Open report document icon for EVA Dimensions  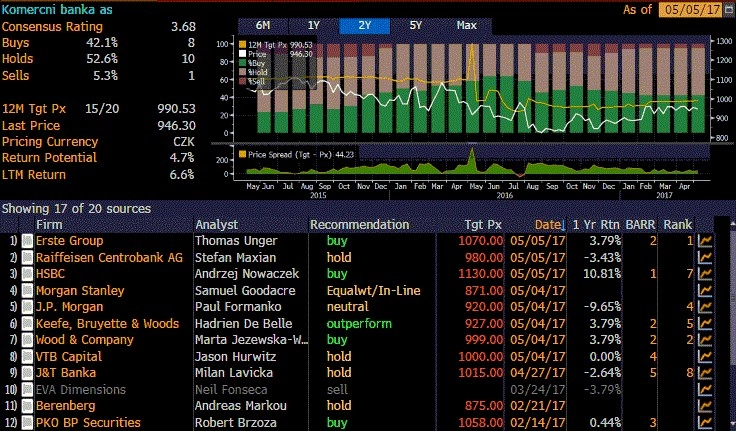click(27, 389)
